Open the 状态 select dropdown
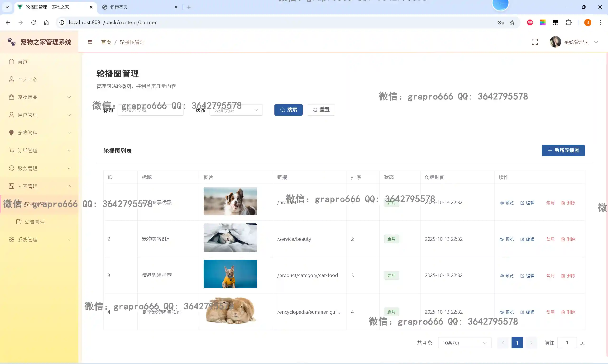Viewport: 608px width, 364px height. (x=236, y=110)
